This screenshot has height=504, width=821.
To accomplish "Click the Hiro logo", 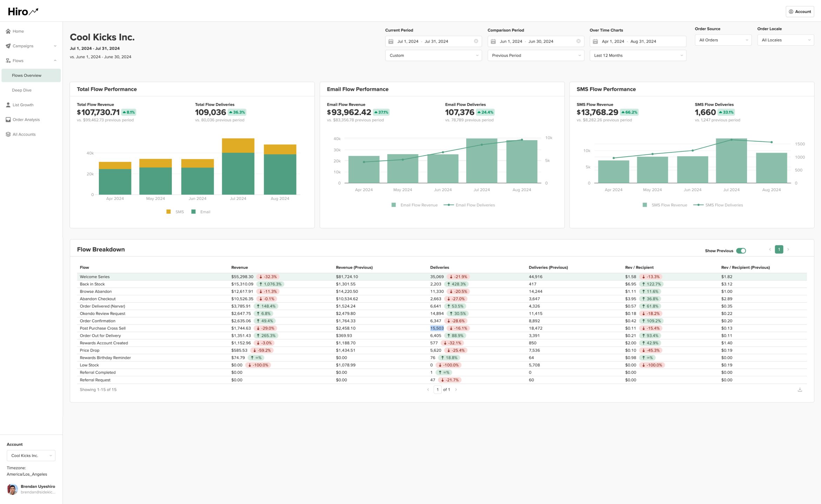I will (x=23, y=12).
